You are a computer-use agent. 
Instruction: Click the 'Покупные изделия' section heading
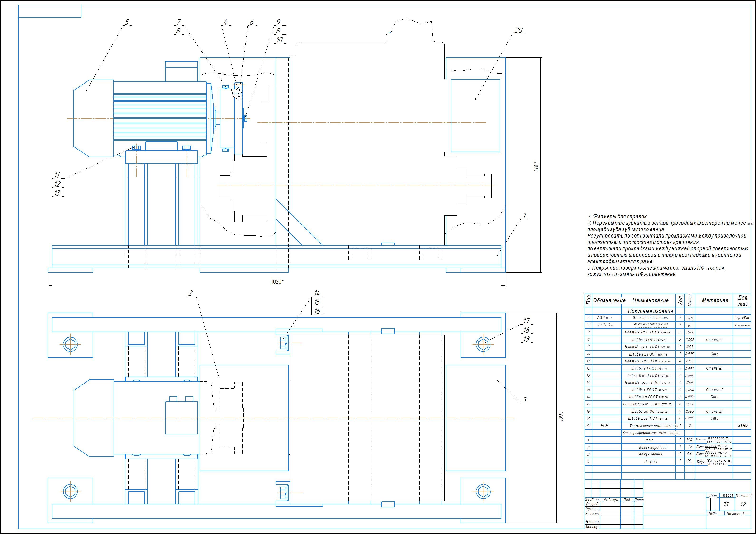click(650, 311)
